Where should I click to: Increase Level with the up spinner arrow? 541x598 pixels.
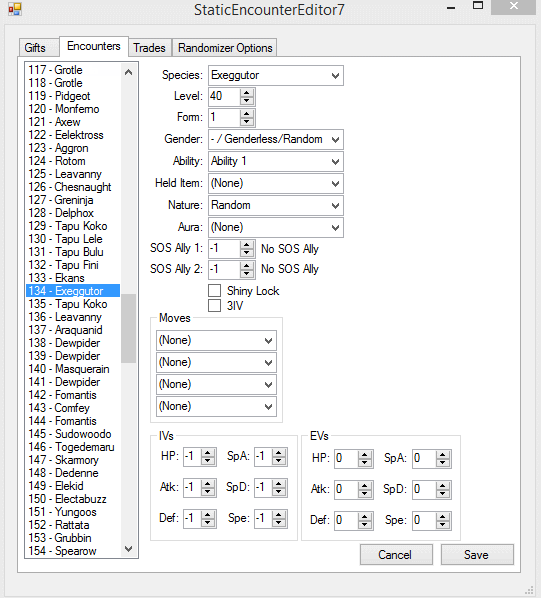[247, 93]
